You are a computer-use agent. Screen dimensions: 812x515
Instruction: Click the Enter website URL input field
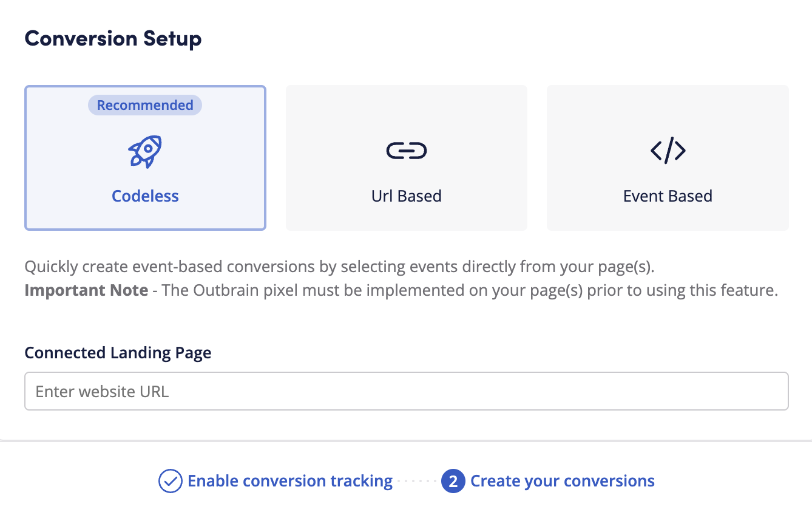click(406, 391)
